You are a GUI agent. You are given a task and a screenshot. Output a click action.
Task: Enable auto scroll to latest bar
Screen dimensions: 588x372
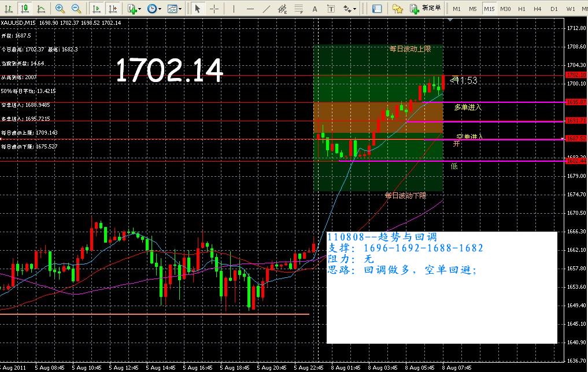point(97,9)
